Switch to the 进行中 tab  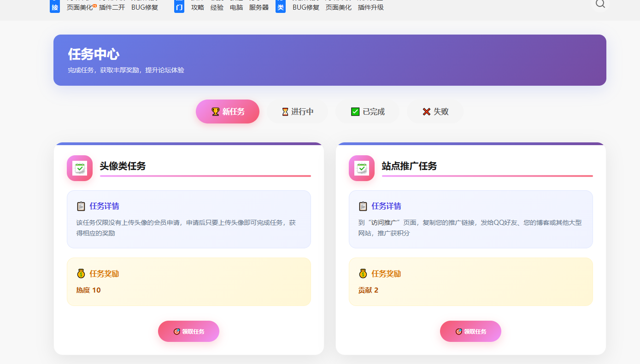[298, 112]
